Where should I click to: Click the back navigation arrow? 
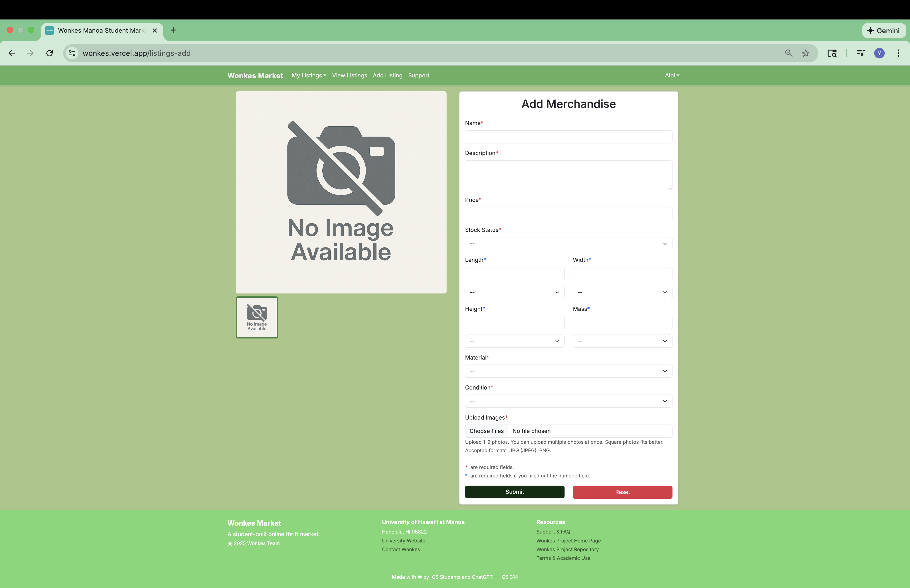(x=12, y=53)
